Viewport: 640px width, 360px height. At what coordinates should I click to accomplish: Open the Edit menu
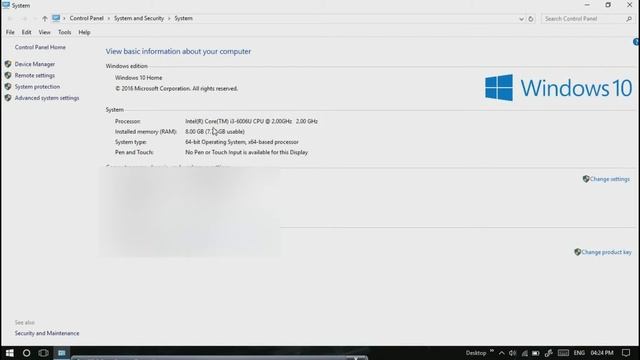(27, 32)
